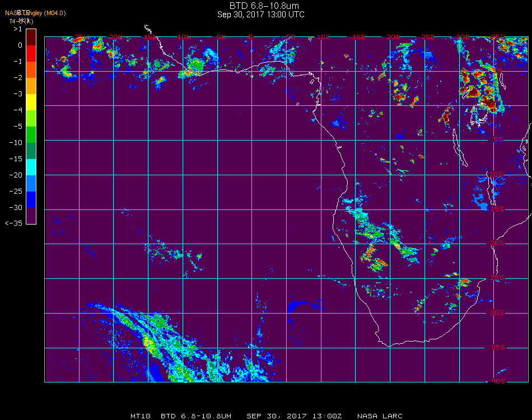The image size is (532, 420).
Task: Click the '10W' longitude label
Action: 184,36
